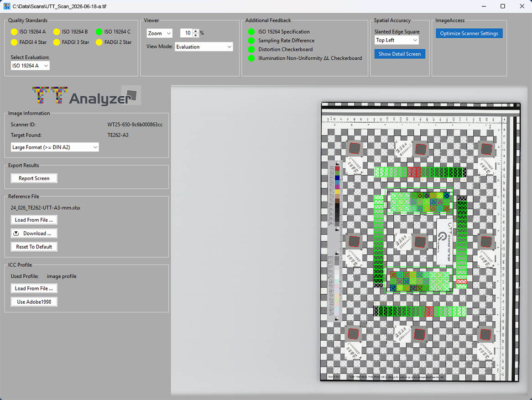Open the Select Evaluation ISO 19264 A dropdown
Image resolution: width=532 pixels, height=400 pixels.
pos(30,66)
